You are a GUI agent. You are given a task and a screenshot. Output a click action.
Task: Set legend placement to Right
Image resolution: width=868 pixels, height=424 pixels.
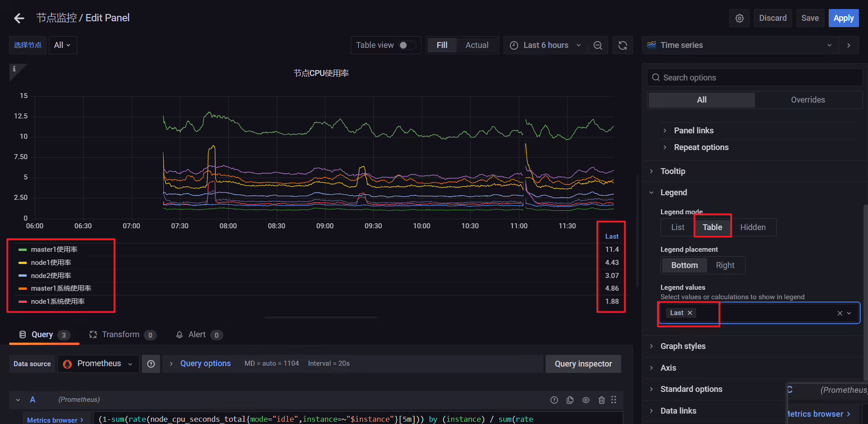pyautogui.click(x=725, y=265)
